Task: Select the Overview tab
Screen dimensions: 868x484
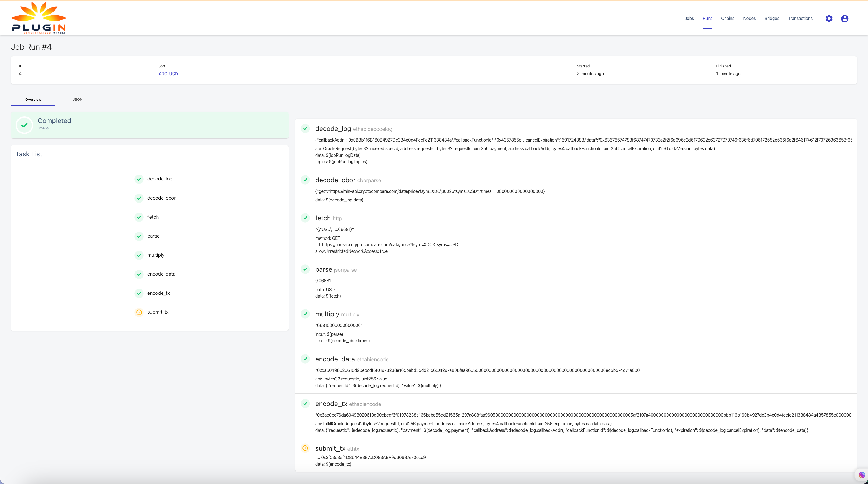Action: (33, 99)
